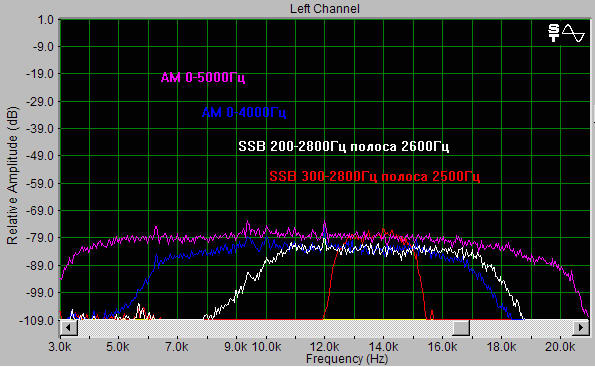
Task: Click the magenta peak at 12 kHz
Action: click(x=325, y=225)
